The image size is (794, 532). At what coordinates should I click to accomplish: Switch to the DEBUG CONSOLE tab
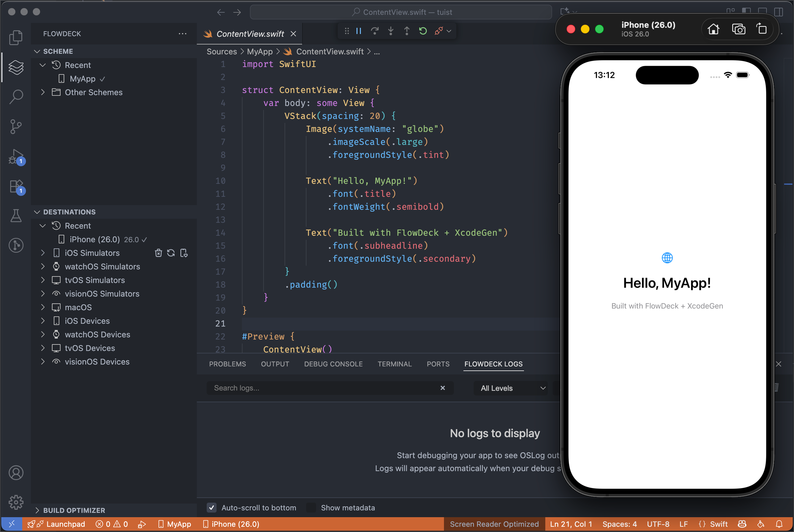[333, 364]
